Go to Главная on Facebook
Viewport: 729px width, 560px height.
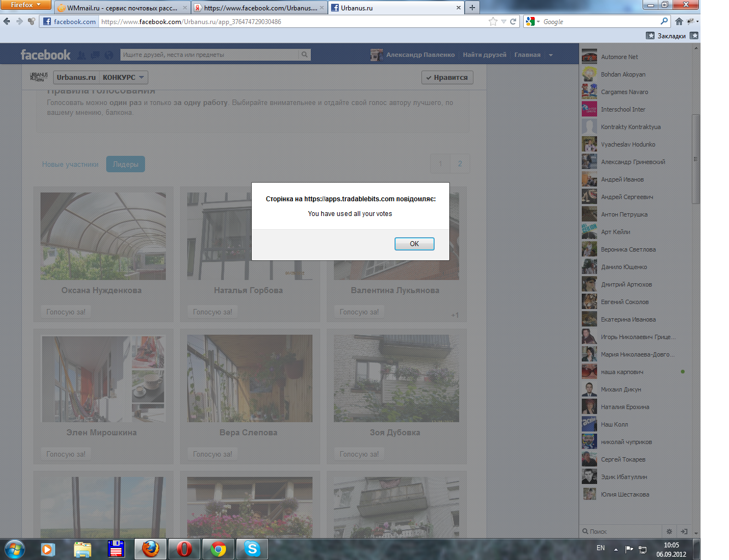[527, 55]
